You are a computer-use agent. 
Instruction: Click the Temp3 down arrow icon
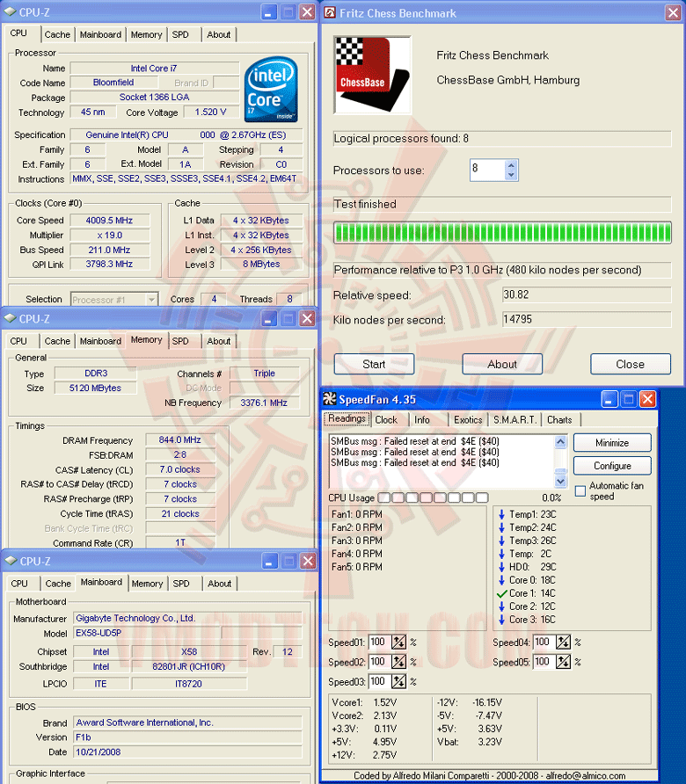point(502,541)
